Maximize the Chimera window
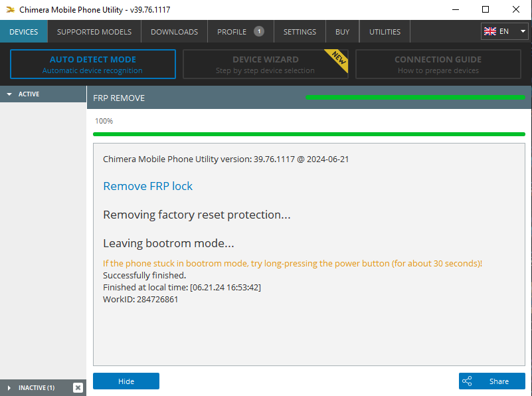532x396 pixels. [486, 9]
